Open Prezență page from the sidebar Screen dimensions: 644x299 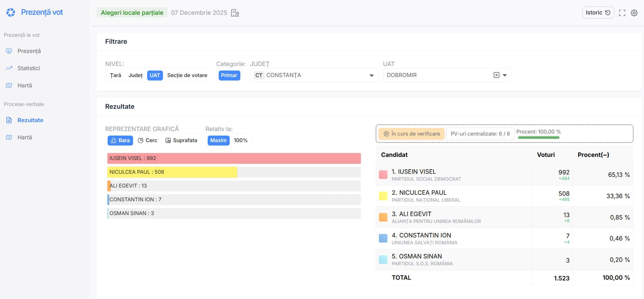click(x=29, y=51)
